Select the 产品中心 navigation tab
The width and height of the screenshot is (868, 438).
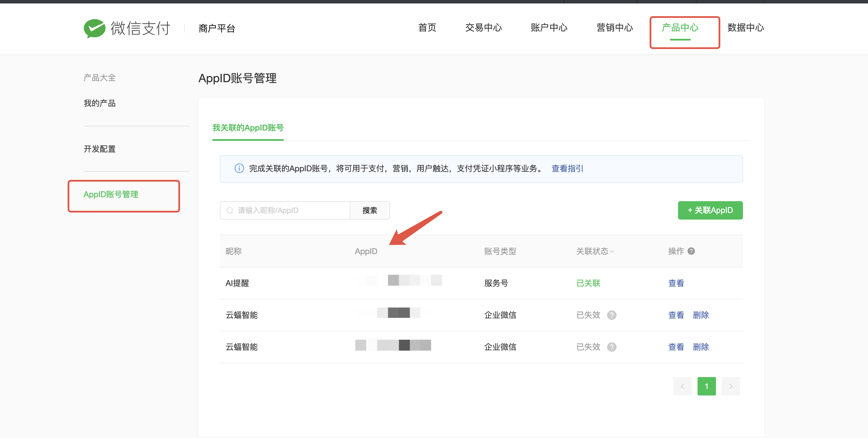coord(680,28)
